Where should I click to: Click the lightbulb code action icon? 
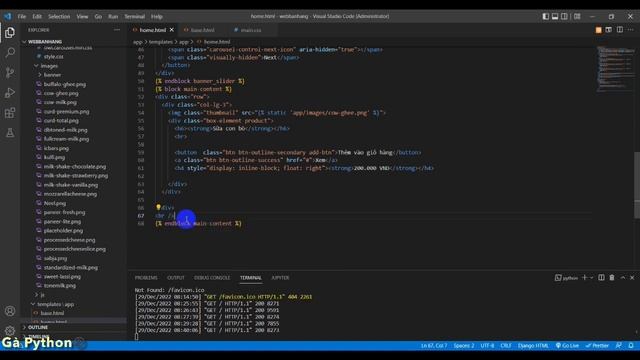[x=158, y=207]
